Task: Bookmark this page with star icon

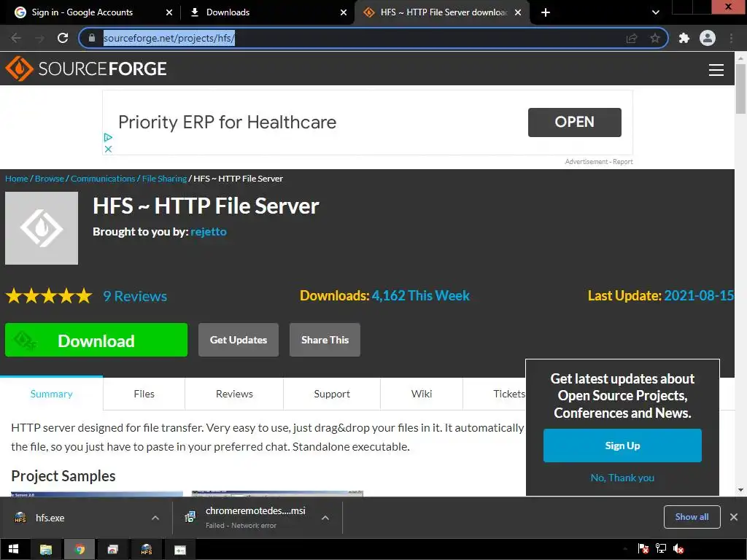Action: 655,38
